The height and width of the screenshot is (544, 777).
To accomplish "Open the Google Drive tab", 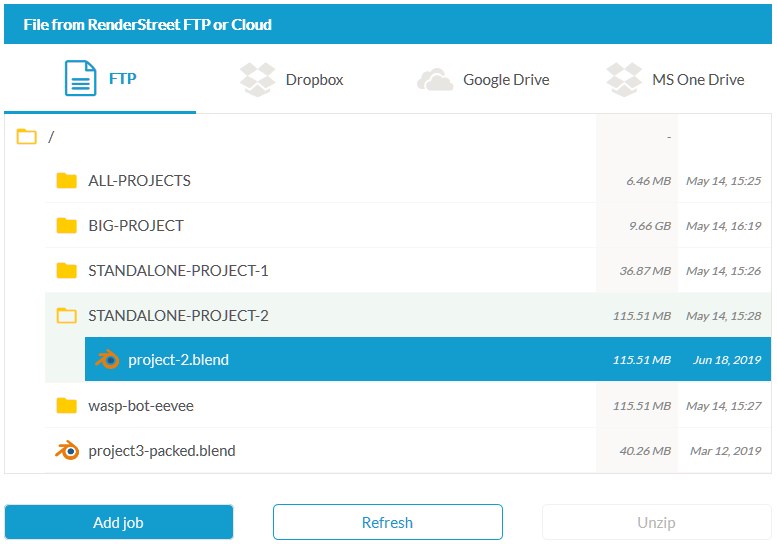I will (x=505, y=80).
